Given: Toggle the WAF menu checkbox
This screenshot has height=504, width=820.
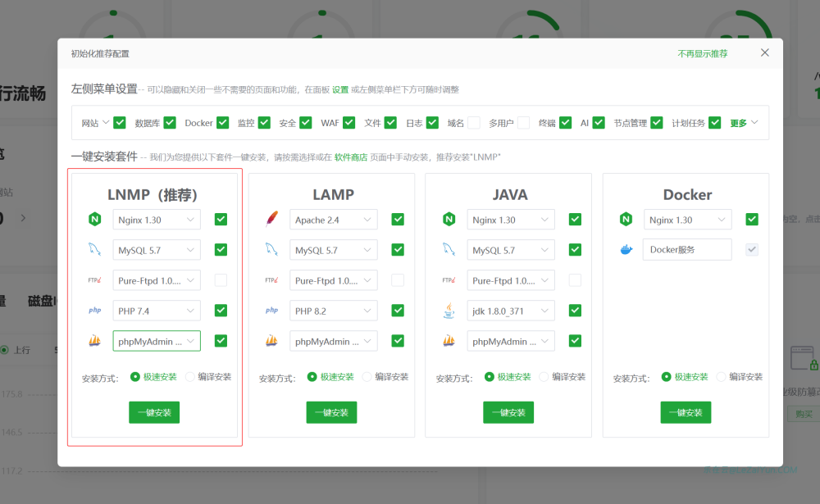Looking at the screenshot, I should 348,123.
